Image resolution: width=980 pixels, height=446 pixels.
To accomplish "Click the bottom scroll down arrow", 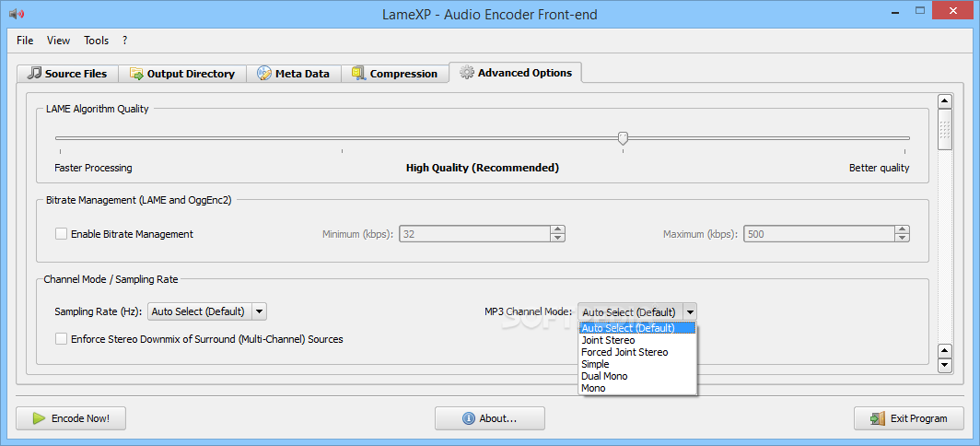I will 945,366.
